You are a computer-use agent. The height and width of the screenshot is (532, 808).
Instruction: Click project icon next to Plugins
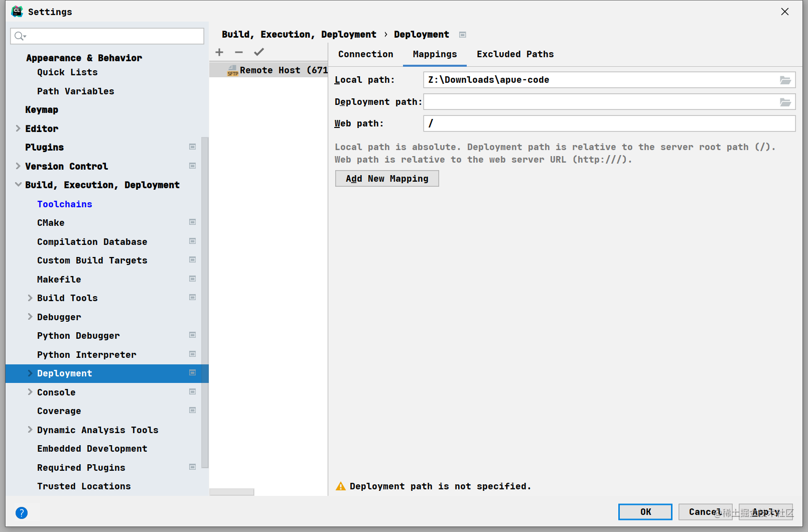[192, 147]
